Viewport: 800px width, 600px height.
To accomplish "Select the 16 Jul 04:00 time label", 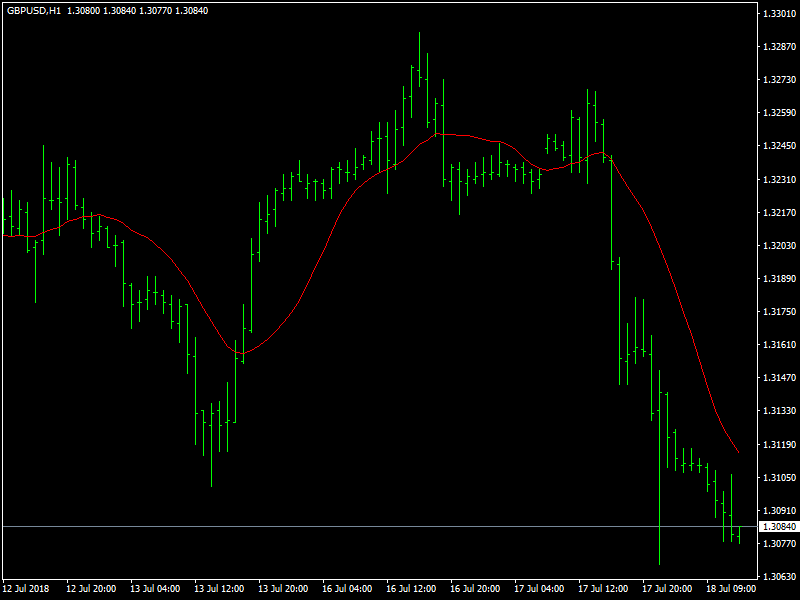I will tap(347, 589).
